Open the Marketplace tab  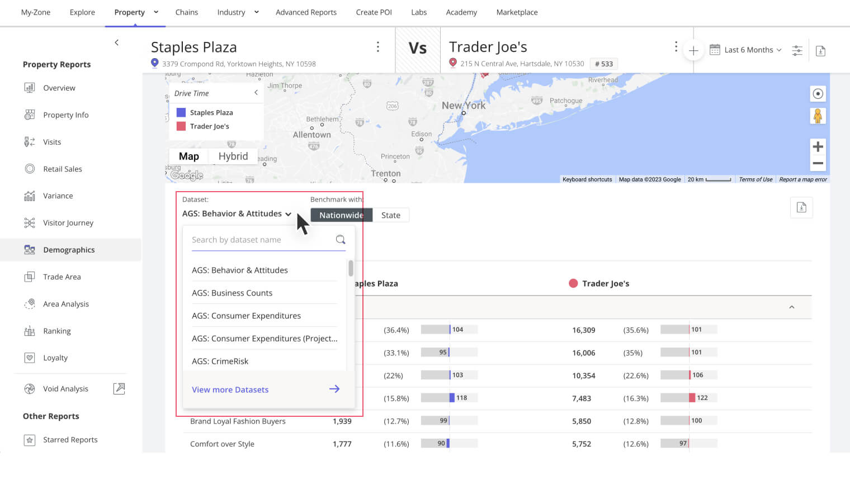pos(517,12)
